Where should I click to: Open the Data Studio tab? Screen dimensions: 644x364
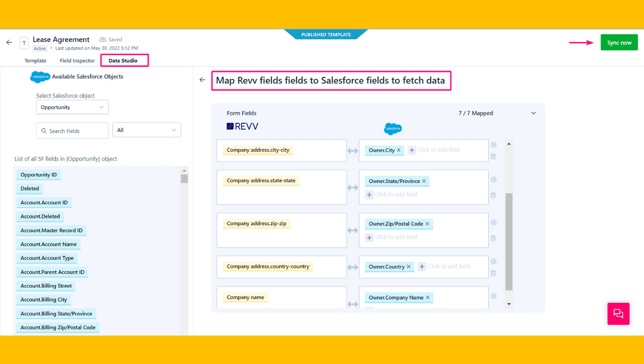[123, 61]
